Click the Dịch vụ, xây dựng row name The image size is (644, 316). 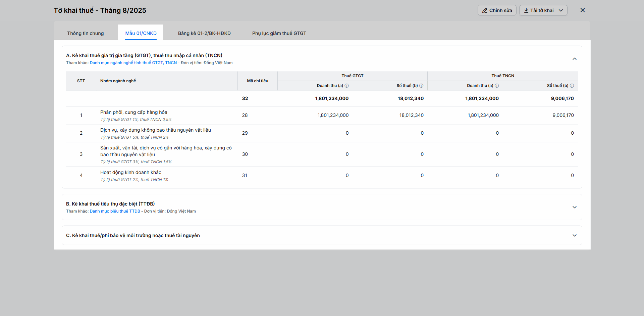point(155,130)
